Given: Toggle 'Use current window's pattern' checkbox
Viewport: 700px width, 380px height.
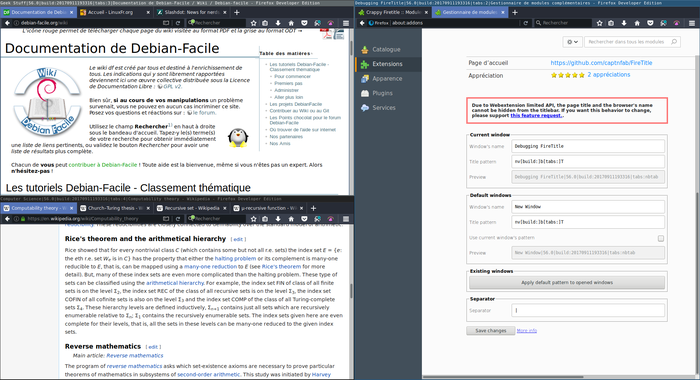Looking at the screenshot, I should click(661, 238).
